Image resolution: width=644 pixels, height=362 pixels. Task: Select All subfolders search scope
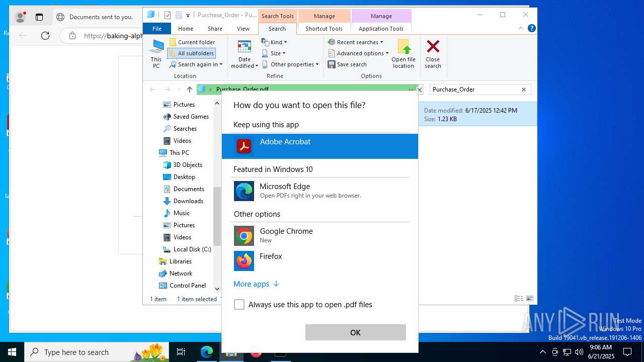192,53
